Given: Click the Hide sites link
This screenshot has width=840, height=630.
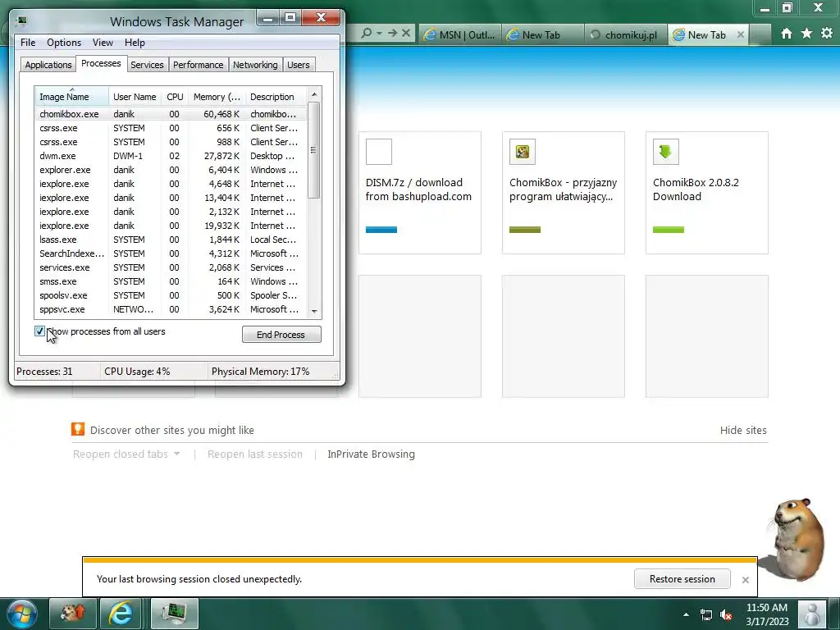Looking at the screenshot, I should [743, 430].
